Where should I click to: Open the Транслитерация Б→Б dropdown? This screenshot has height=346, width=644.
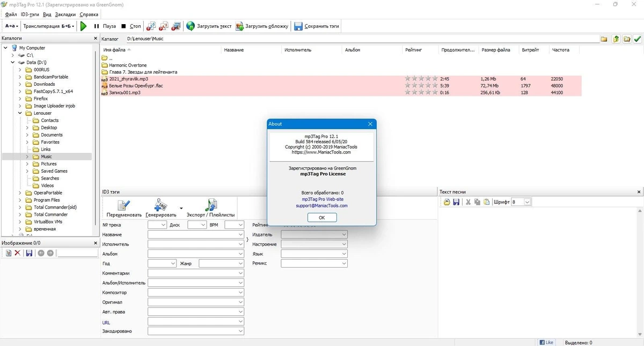coord(49,26)
